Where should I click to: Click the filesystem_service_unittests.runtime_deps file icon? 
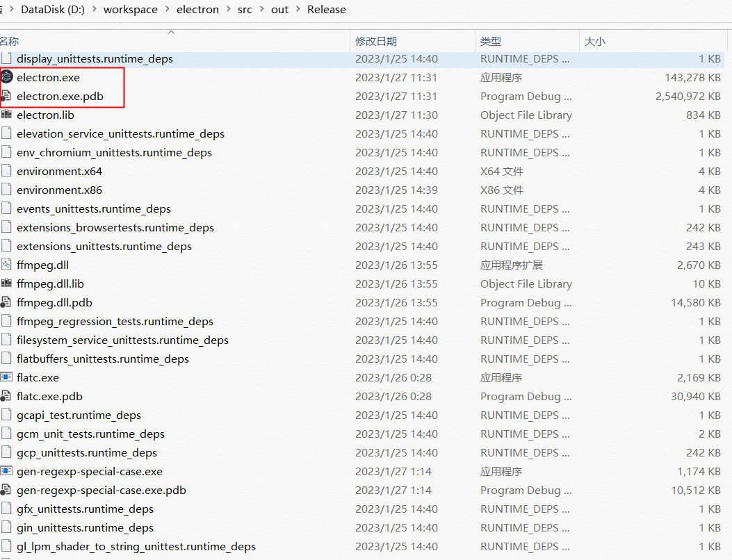pyautogui.click(x=6, y=340)
